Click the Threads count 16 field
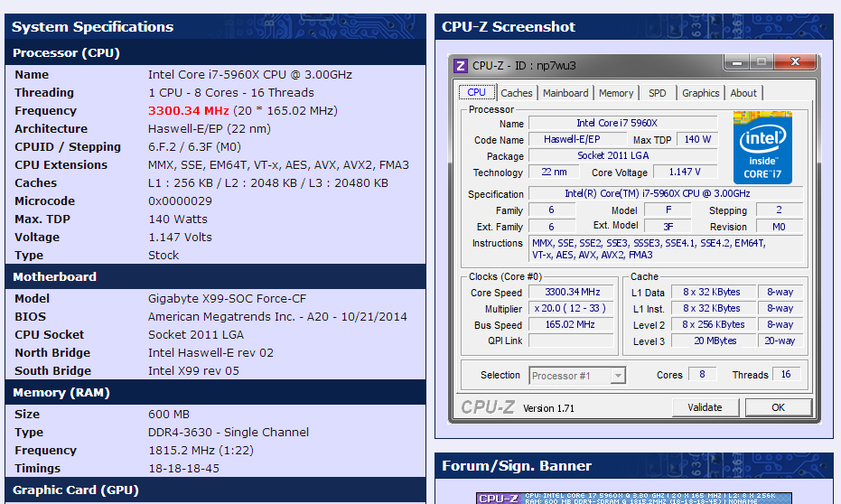Image resolution: width=841 pixels, height=504 pixels. click(786, 374)
